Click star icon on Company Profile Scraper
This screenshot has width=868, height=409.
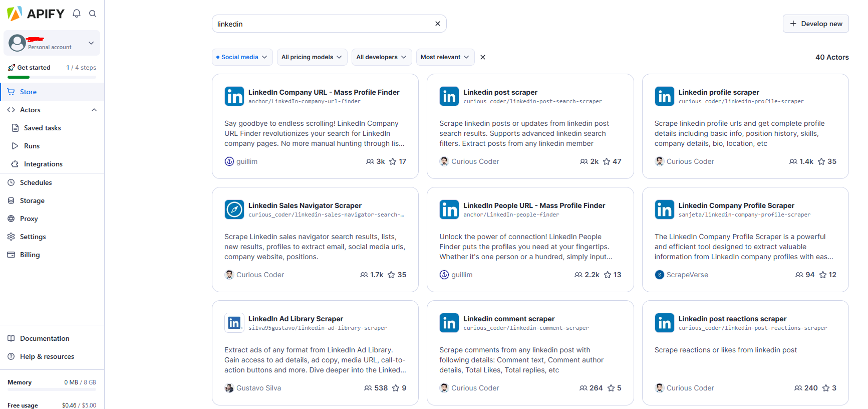[823, 275]
